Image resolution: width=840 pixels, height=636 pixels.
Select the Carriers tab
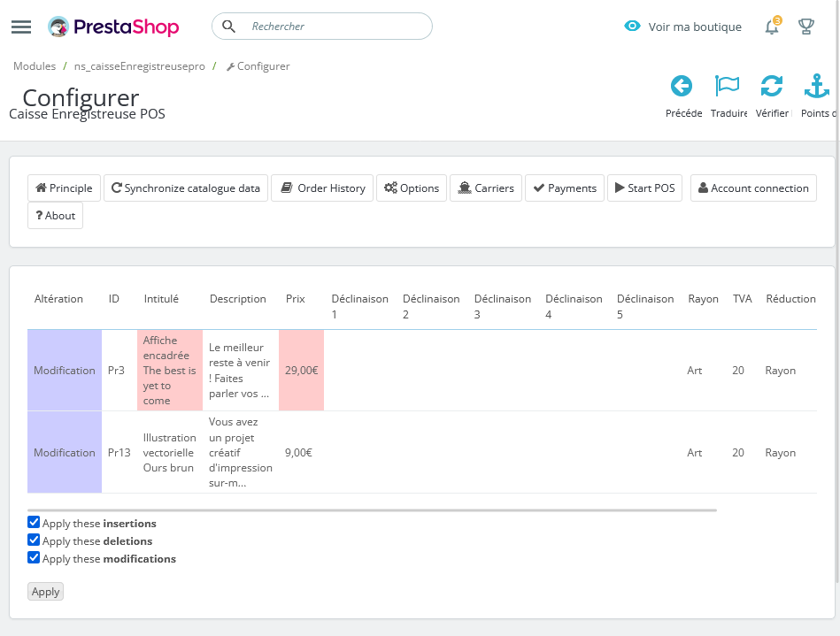tap(485, 188)
